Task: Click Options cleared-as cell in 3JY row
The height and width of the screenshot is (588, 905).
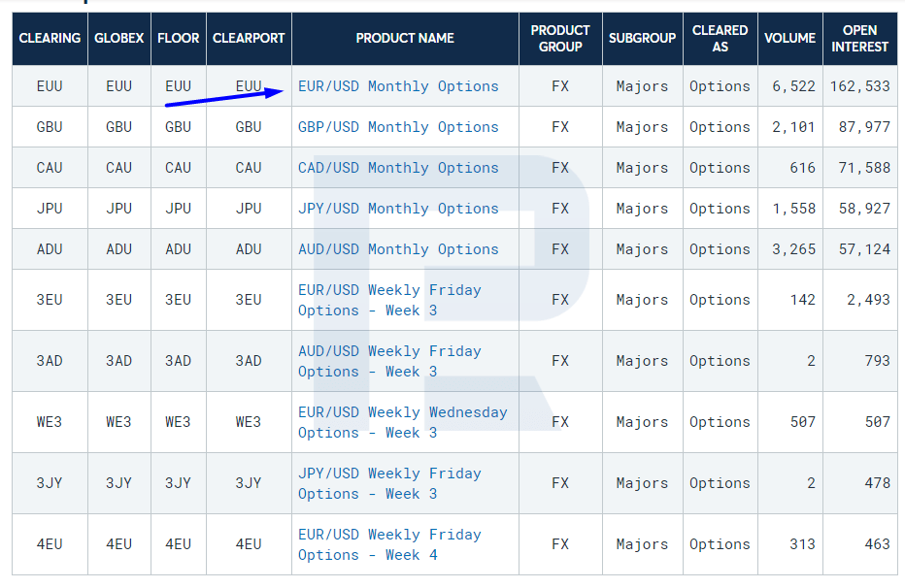Action: (x=720, y=483)
